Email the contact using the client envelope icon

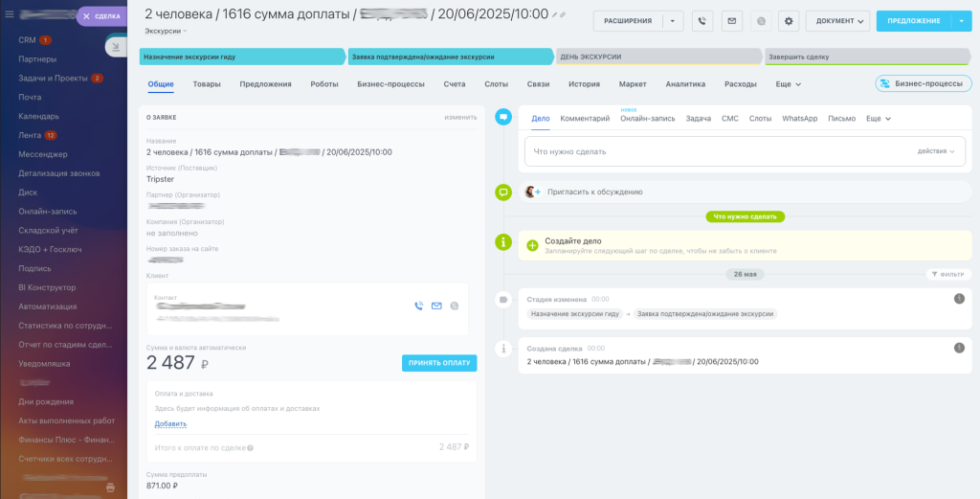click(436, 306)
